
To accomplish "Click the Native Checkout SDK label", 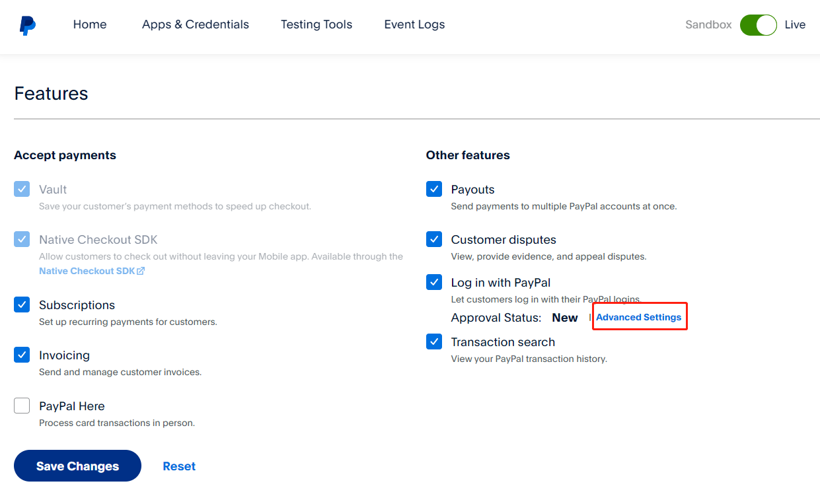I will (x=98, y=240).
